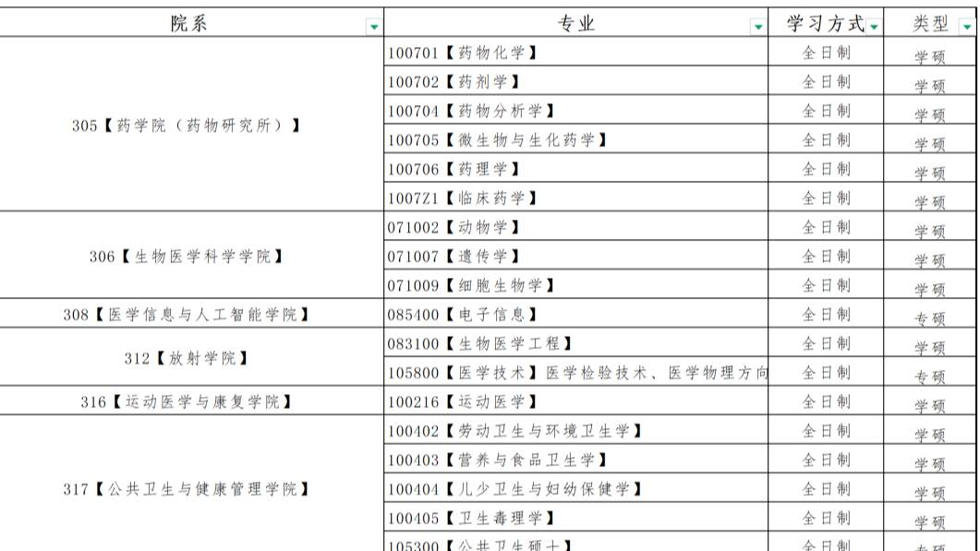Click 全日制 in the 卫生毒理学 row

point(826,518)
